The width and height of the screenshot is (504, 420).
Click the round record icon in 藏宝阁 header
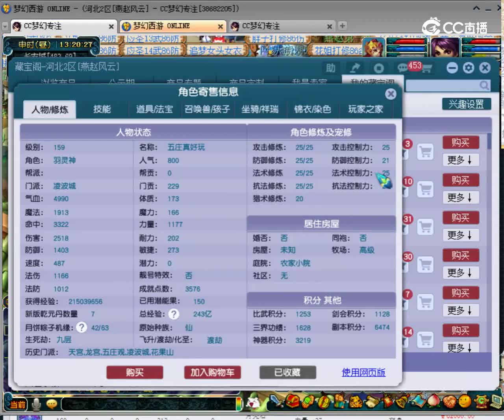[379, 68]
